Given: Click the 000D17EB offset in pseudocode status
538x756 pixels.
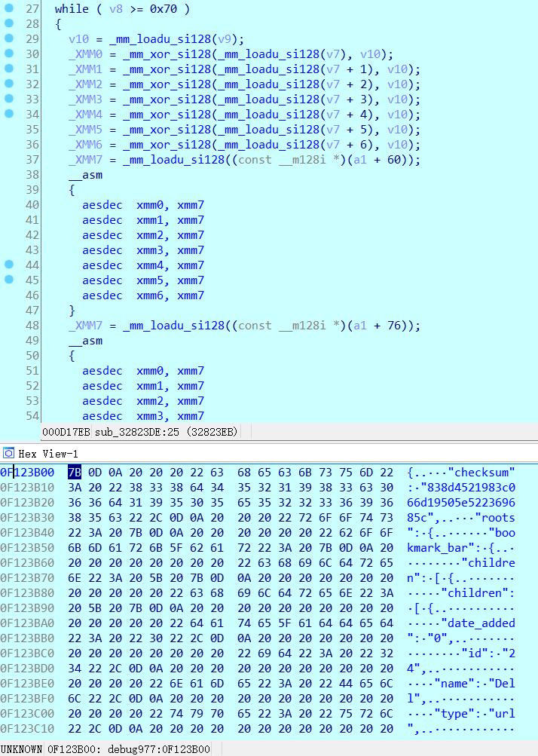Looking at the screenshot, I should (66, 432).
